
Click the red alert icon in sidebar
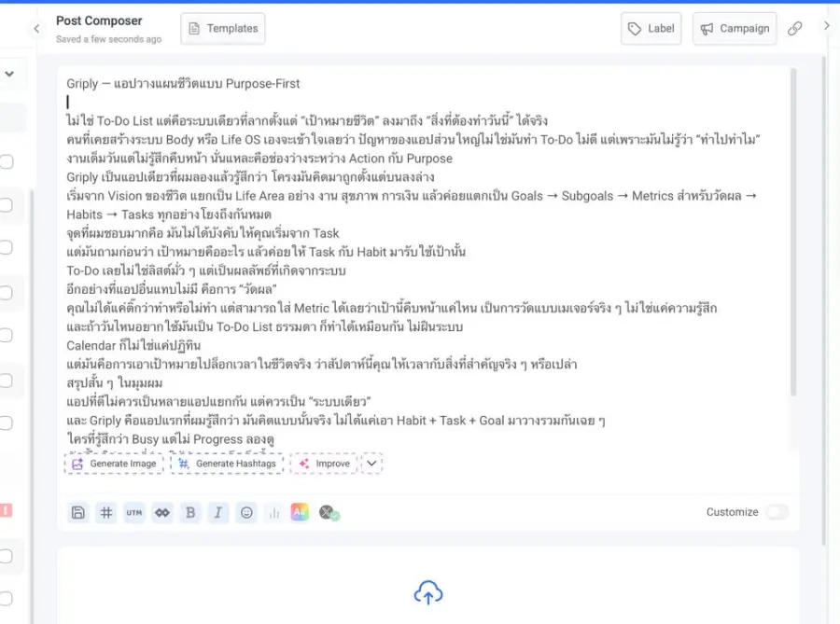click(x=6, y=510)
